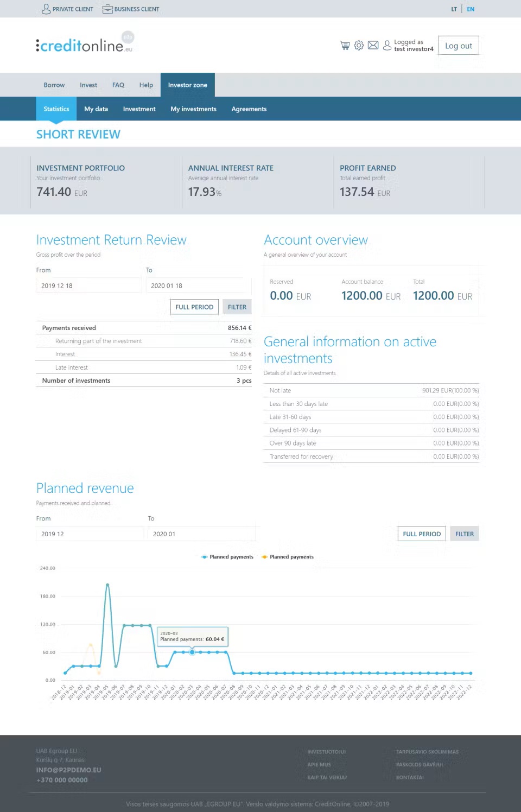Open the Agreements tab
The height and width of the screenshot is (812, 521).
pos(249,109)
